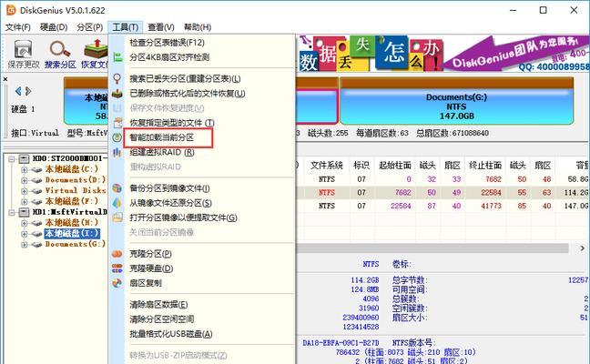590x364 pixels.
Task: Click the smart load partition menu icon
Action: pyautogui.click(x=117, y=137)
